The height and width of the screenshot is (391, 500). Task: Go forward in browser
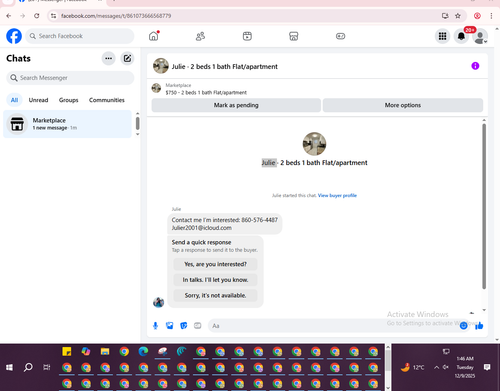(x=22, y=16)
